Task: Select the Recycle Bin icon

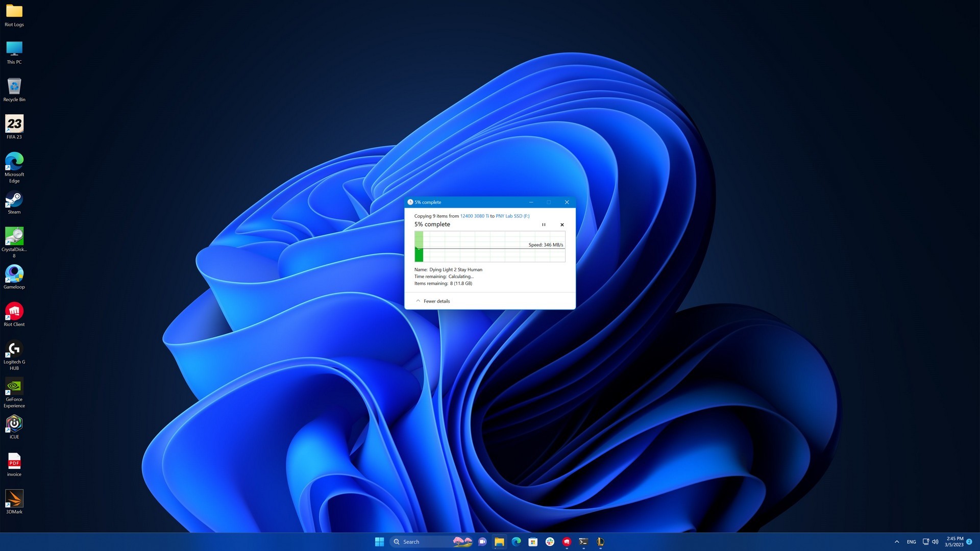Action: 14,90
